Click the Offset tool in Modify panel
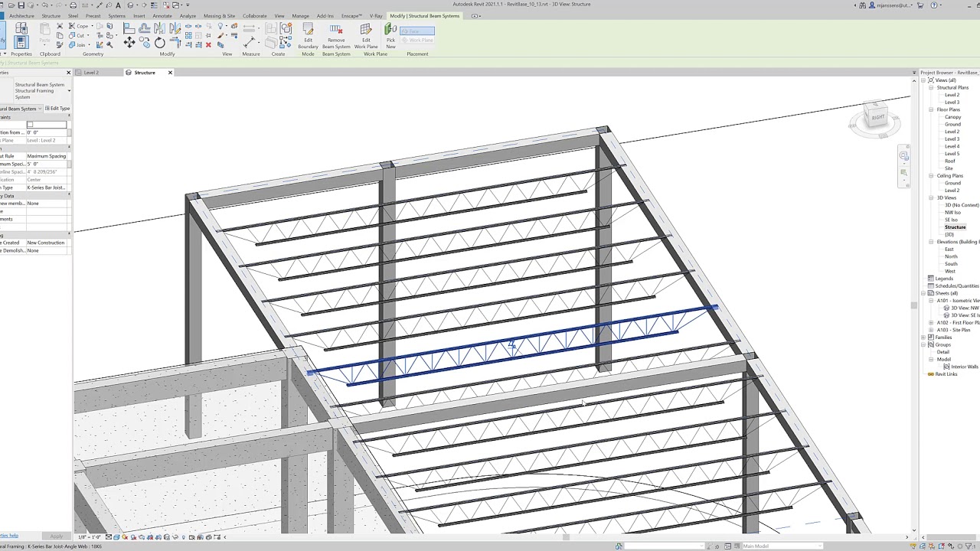The height and width of the screenshot is (551, 980). (145, 28)
